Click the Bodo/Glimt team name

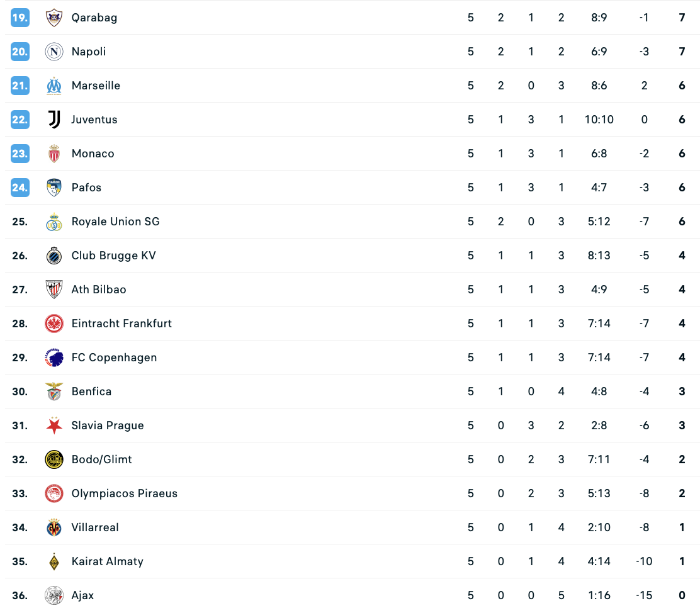pyautogui.click(x=101, y=459)
